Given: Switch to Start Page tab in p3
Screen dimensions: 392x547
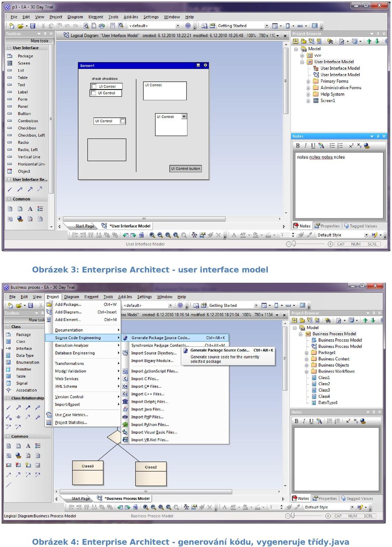Looking at the screenshot, I should point(85,226).
